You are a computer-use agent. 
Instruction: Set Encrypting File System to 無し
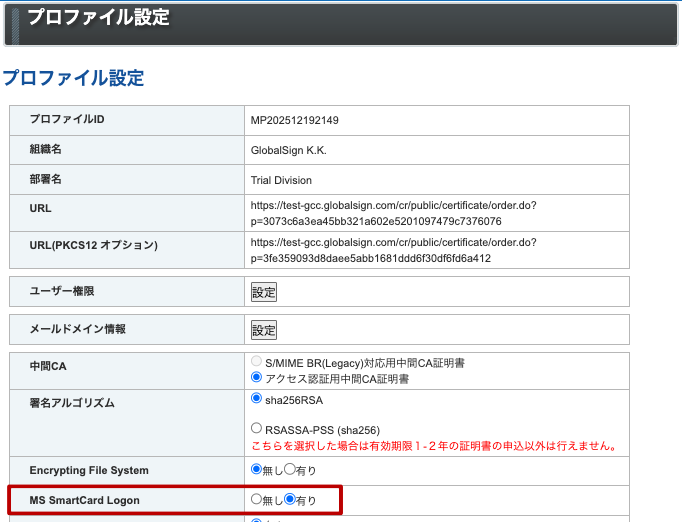point(257,469)
